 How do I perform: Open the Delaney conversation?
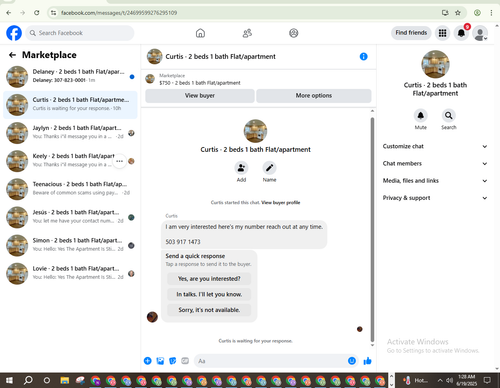70,77
